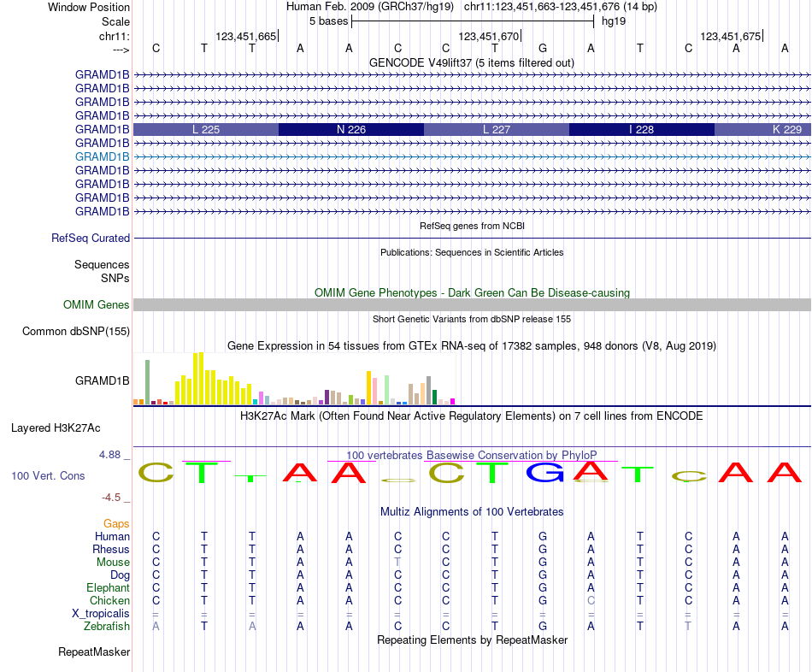Click 'Multiz Alignments of 100 Vertebrates' title

pyautogui.click(x=472, y=512)
